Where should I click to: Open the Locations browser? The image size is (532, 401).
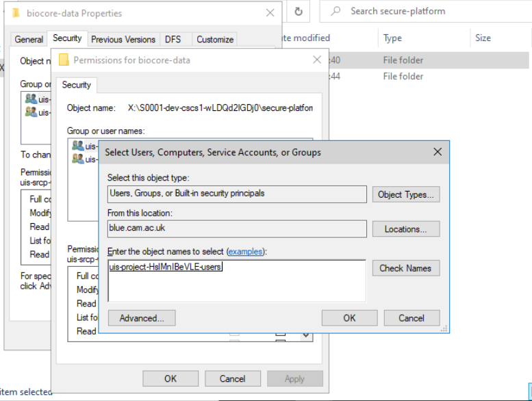[x=406, y=229]
